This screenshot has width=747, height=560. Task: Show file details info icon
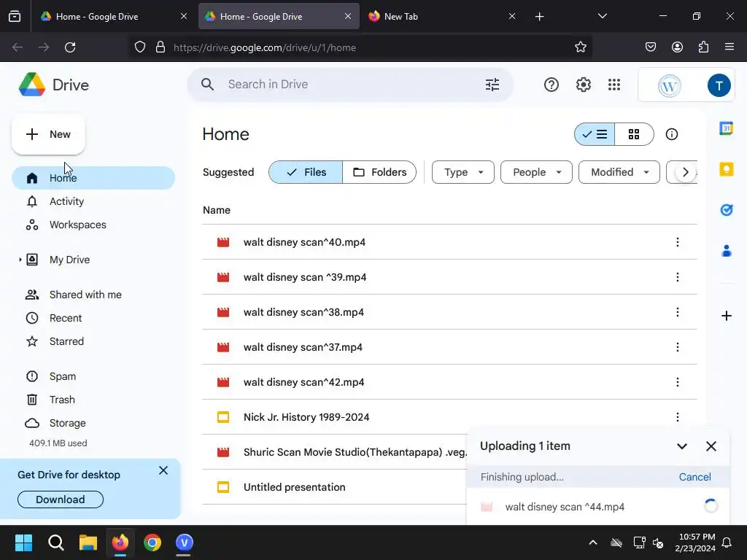pyautogui.click(x=672, y=134)
